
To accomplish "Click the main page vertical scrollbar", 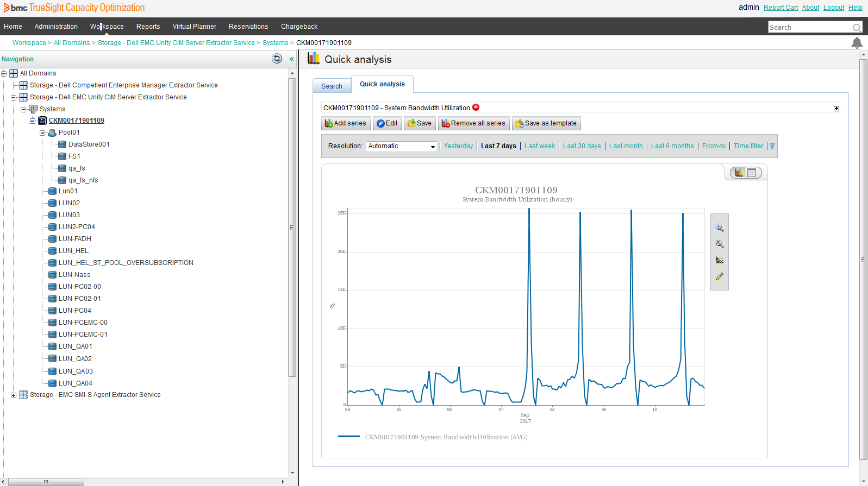I will (863, 260).
